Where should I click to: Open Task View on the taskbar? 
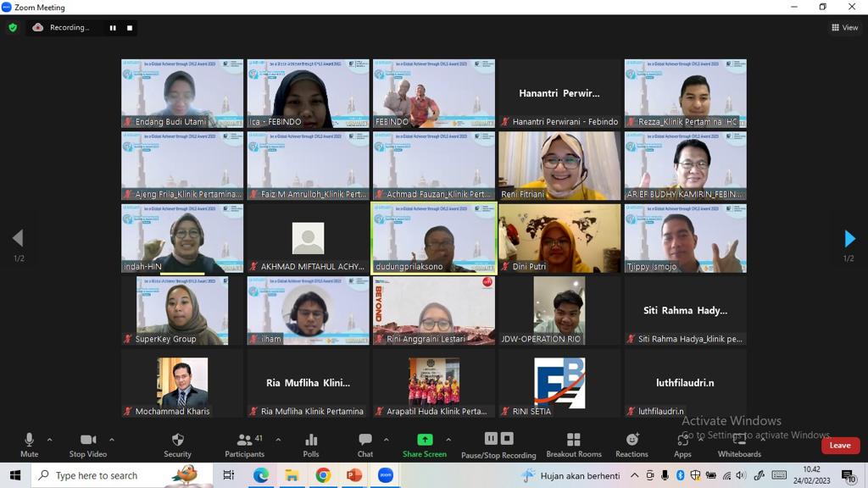(x=228, y=475)
